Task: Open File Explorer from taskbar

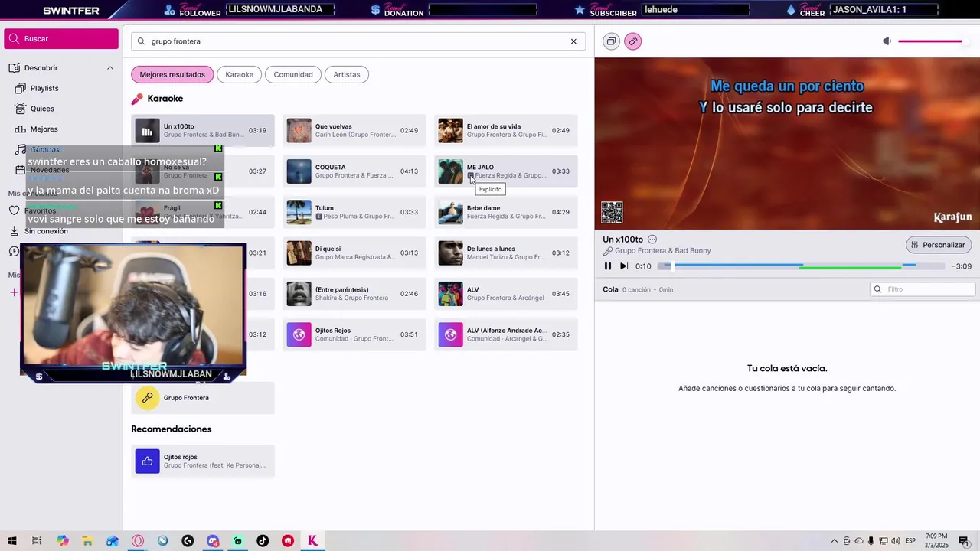Action: pyautogui.click(x=87, y=541)
